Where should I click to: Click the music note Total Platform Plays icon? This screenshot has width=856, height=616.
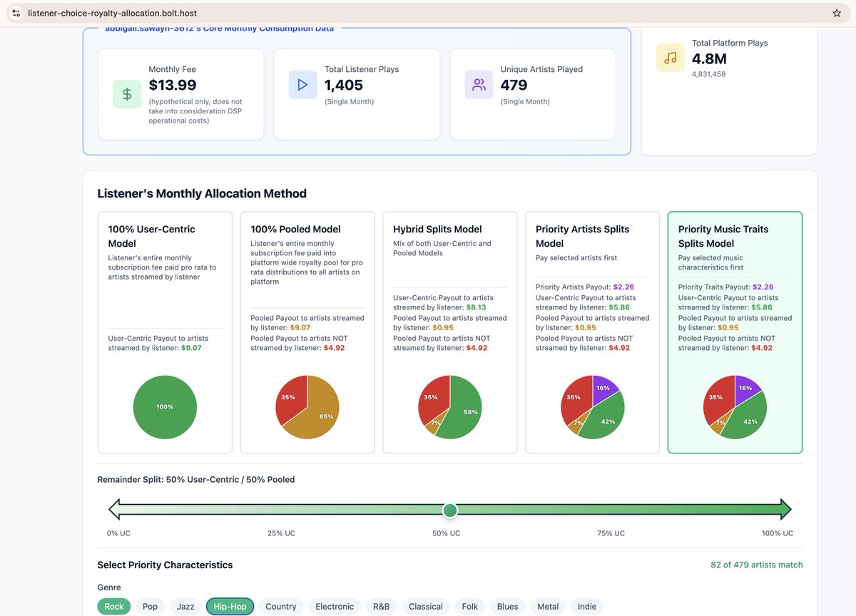pos(670,57)
